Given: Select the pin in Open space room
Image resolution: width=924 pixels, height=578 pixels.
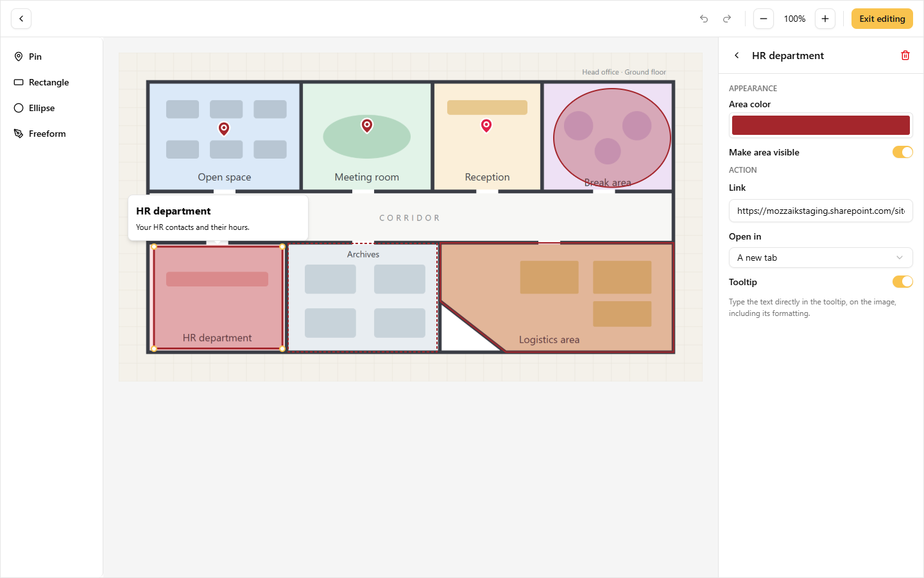Looking at the screenshot, I should tap(224, 129).
